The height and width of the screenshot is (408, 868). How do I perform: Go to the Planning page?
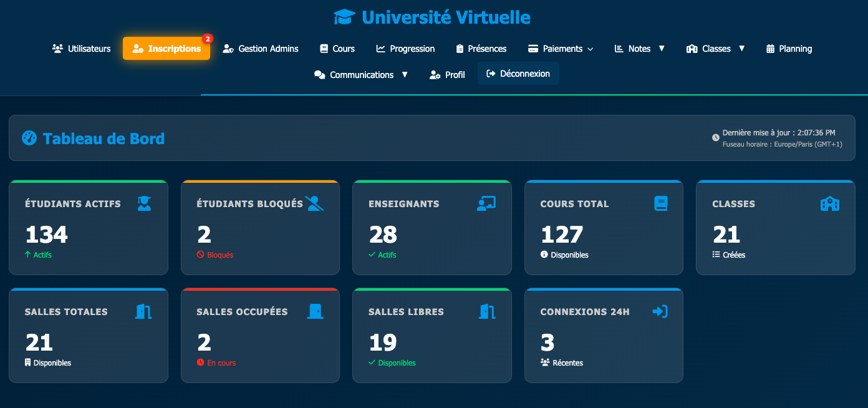click(x=789, y=49)
